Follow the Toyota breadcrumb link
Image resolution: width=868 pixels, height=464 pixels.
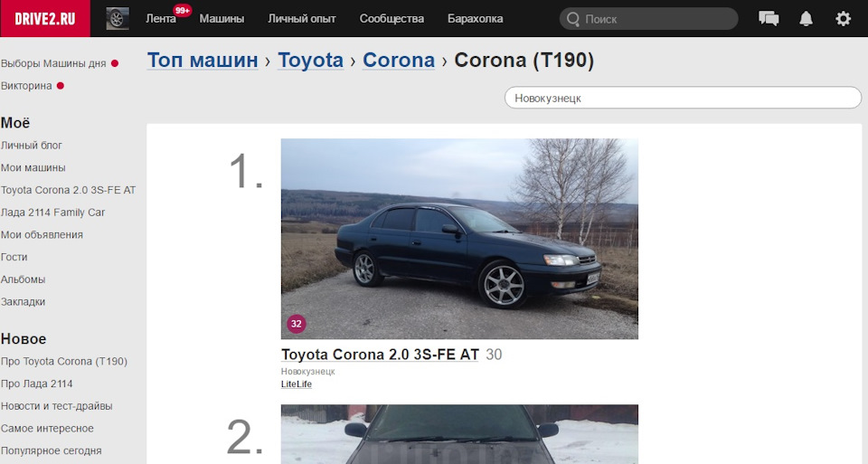(x=310, y=60)
